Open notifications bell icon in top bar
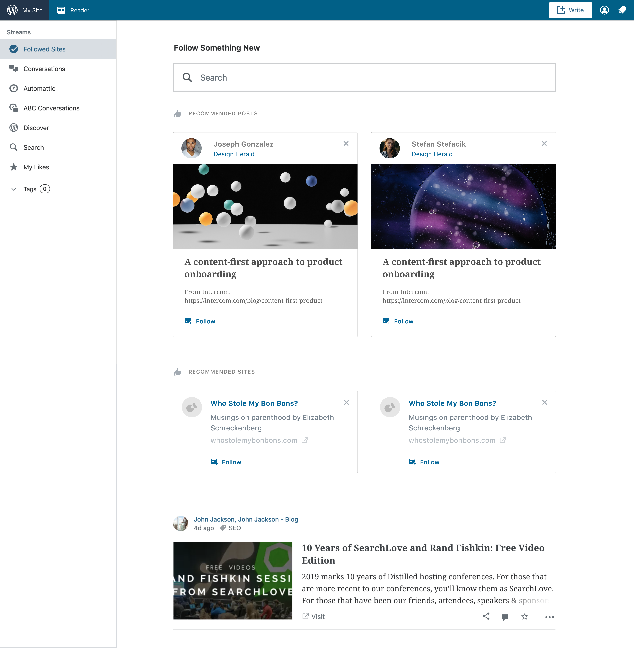This screenshot has height=672, width=634. click(622, 10)
